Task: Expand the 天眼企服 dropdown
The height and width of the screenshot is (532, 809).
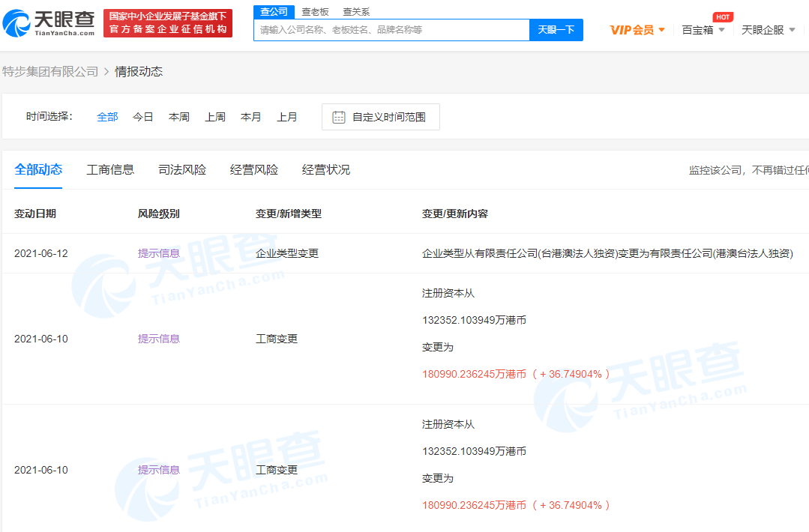Action: point(767,30)
